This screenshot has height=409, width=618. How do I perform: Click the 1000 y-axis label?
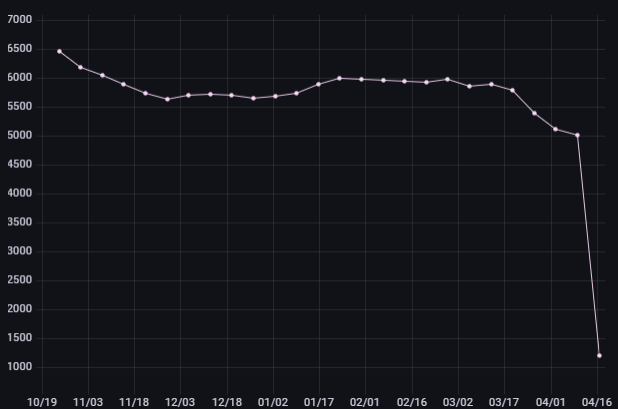click(x=20, y=367)
